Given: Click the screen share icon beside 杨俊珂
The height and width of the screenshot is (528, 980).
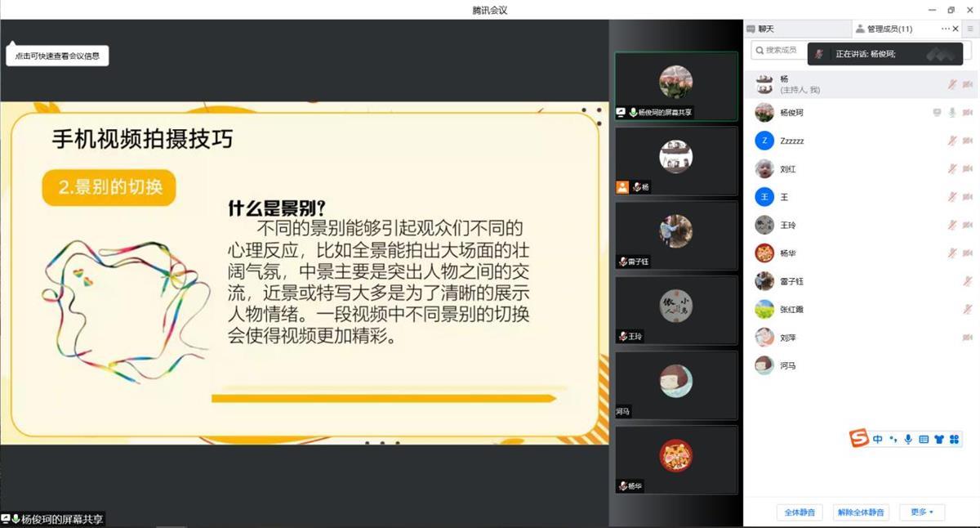Looking at the screenshot, I should [x=937, y=113].
